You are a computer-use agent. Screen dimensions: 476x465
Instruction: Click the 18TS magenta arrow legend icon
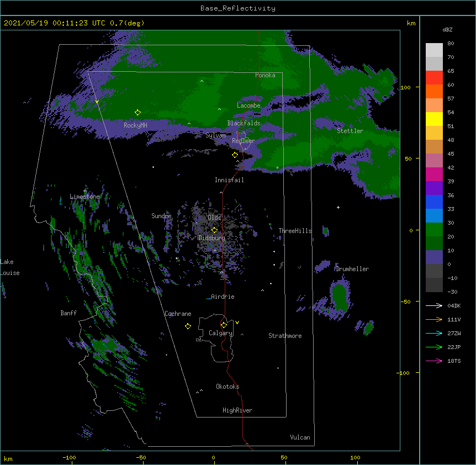(x=434, y=361)
